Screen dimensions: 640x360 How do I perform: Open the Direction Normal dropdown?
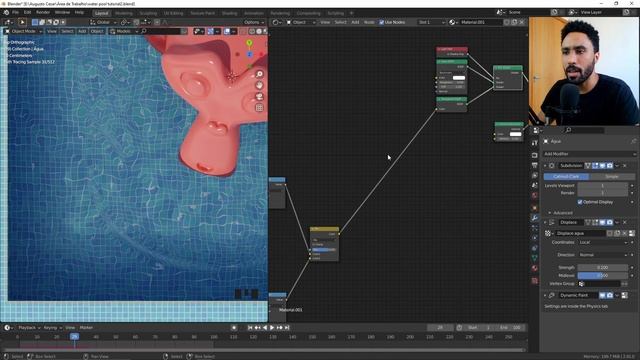point(603,255)
